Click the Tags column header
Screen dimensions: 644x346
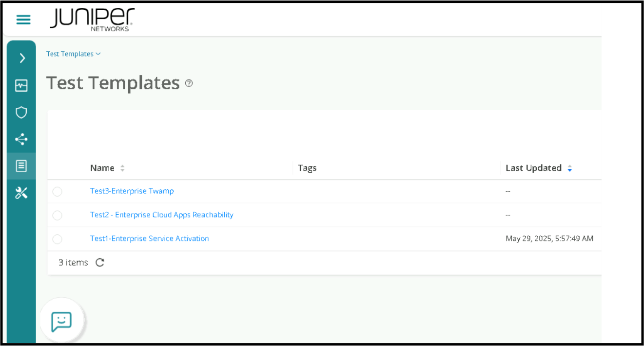click(307, 168)
